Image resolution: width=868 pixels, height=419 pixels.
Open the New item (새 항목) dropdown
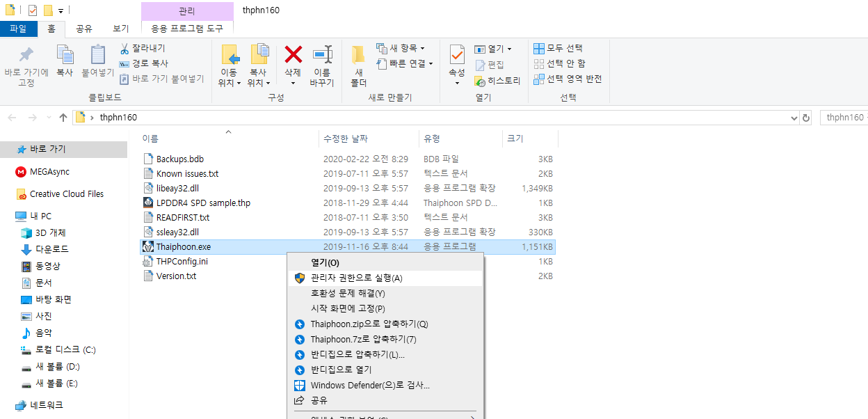pos(401,48)
